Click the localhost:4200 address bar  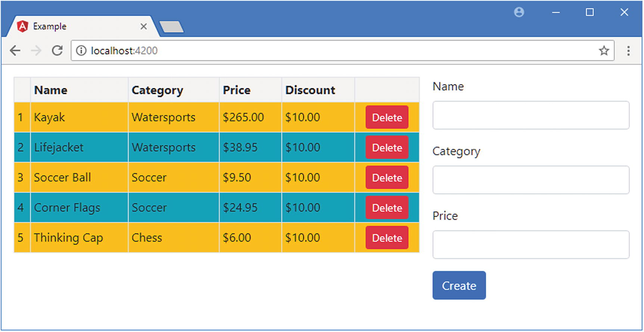pyautogui.click(x=336, y=50)
